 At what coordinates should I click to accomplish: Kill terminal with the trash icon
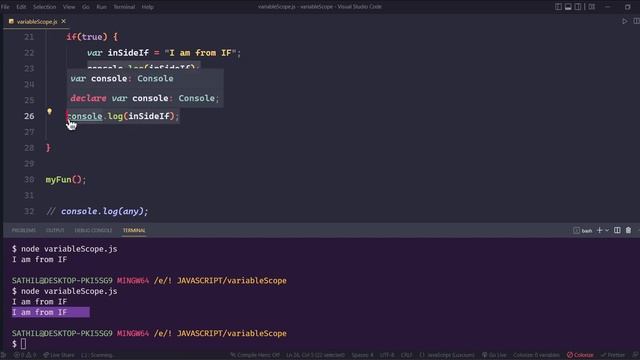pos(628,231)
